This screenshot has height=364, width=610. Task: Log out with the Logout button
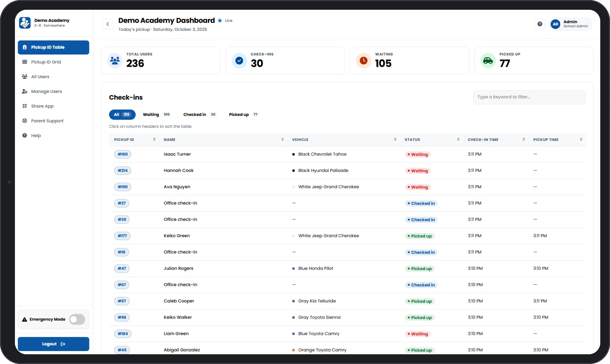point(54,344)
